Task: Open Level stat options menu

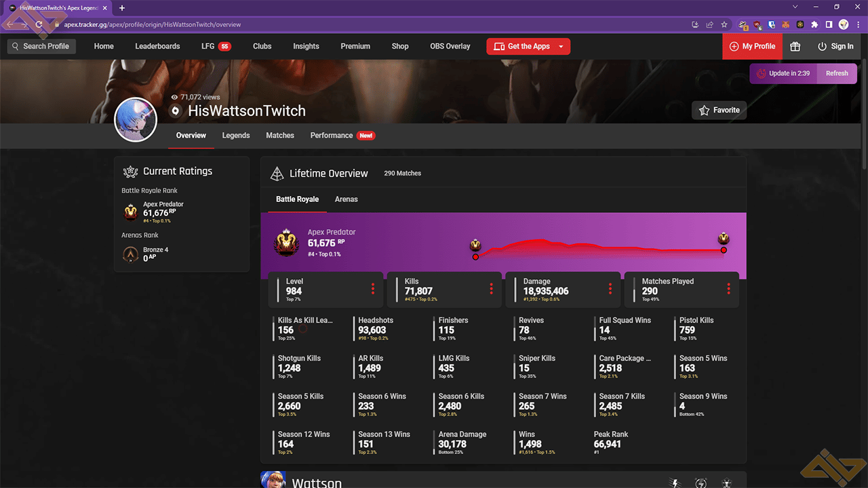Action: click(x=372, y=289)
